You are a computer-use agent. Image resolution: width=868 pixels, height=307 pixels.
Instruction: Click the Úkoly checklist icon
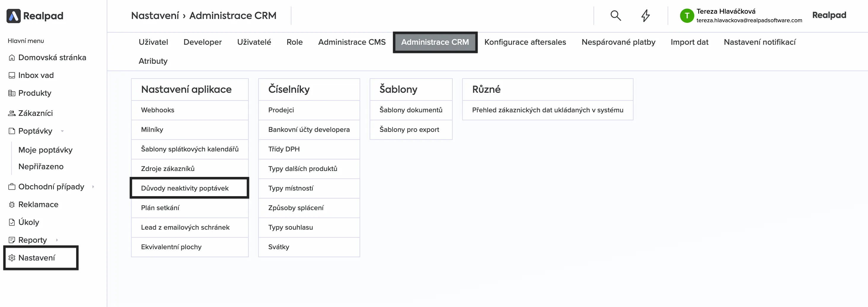12,223
